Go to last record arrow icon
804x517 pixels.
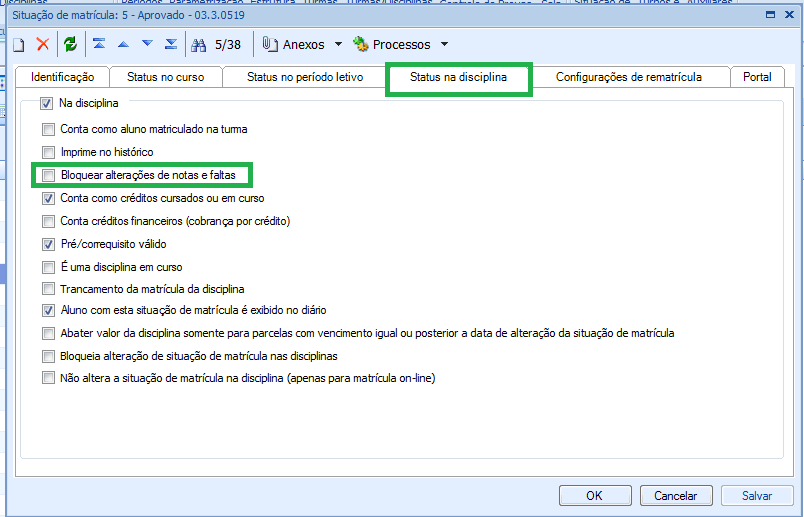(171, 44)
